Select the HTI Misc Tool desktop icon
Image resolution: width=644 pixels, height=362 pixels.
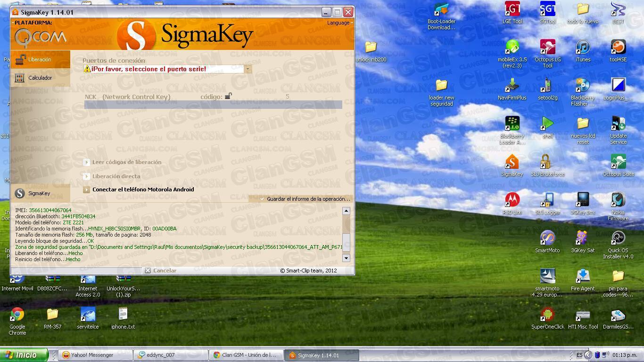point(583,319)
